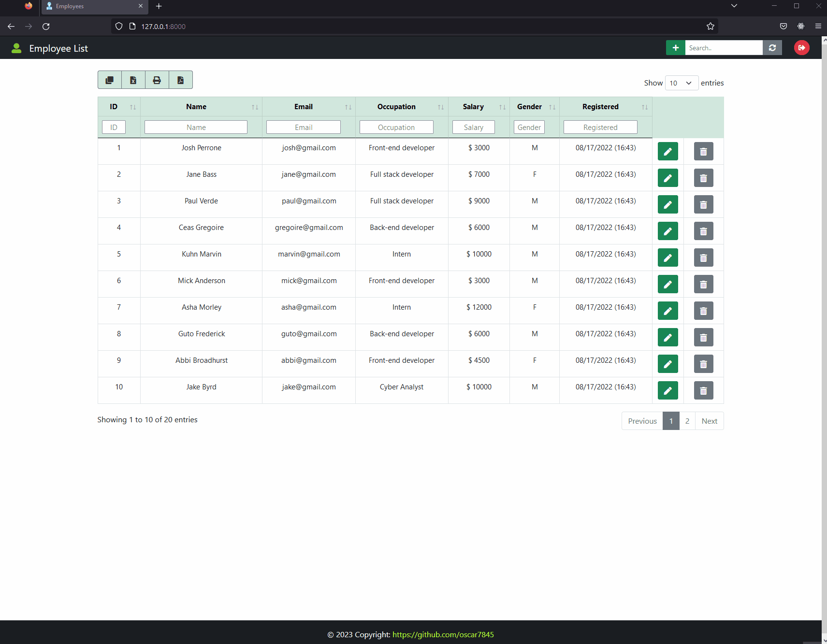Click the browser address bar URL
The image size is (827, 644).
coord(163,27)
